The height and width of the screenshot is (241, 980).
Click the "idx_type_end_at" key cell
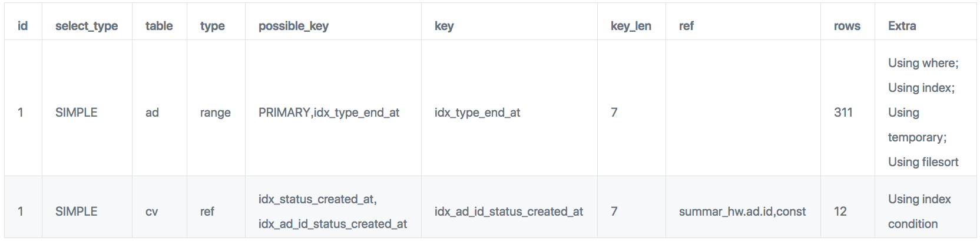click(x=477, y=113)
